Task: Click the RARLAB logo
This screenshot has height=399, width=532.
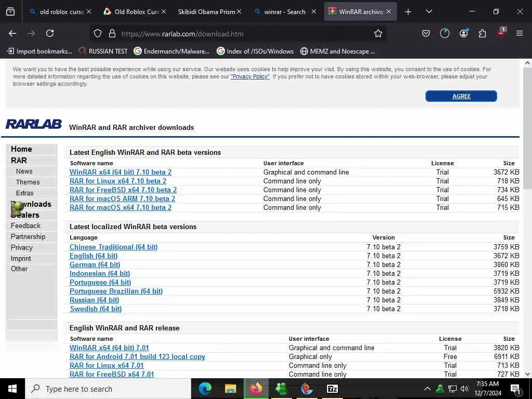Action: pyautogui.click(x=34, y=124)
